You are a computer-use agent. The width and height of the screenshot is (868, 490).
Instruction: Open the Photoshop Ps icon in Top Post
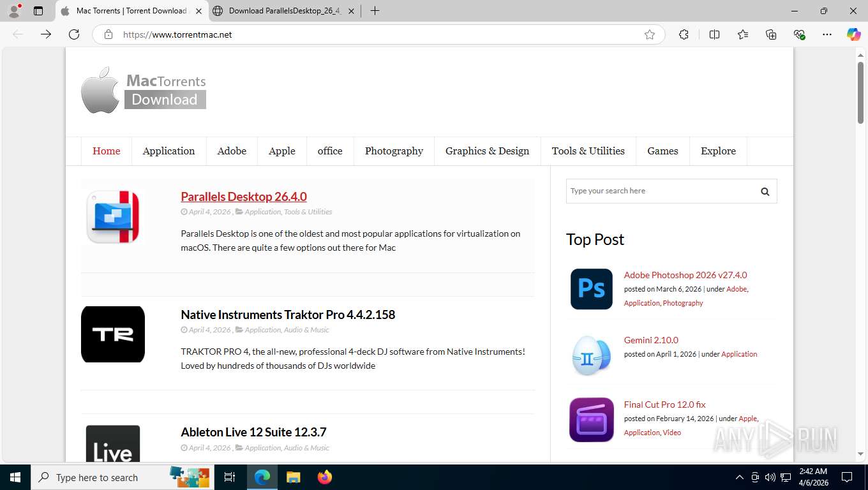coord(591,289)
